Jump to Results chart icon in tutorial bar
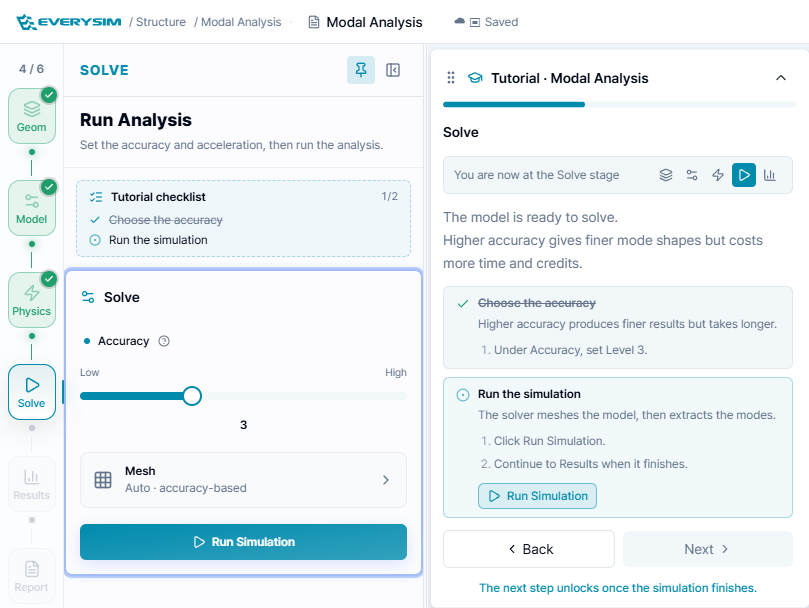 [x=770, y=175]
